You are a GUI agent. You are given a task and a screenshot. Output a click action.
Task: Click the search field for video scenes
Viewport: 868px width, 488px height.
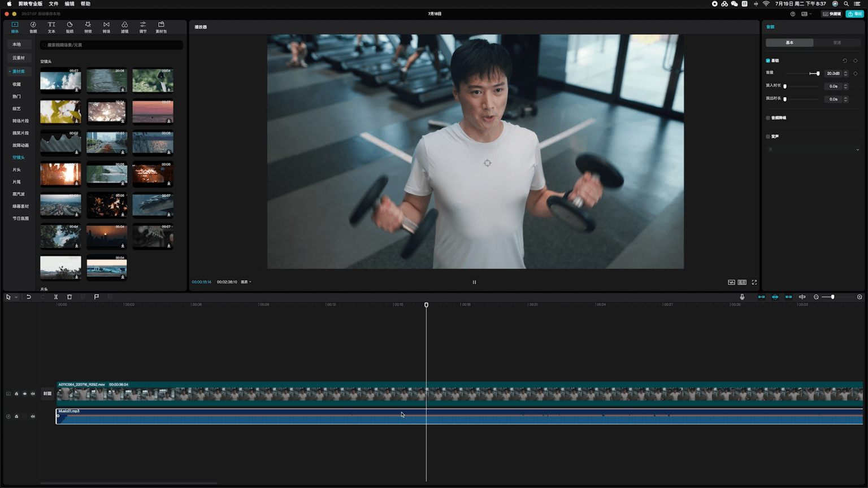coord(111,45)
